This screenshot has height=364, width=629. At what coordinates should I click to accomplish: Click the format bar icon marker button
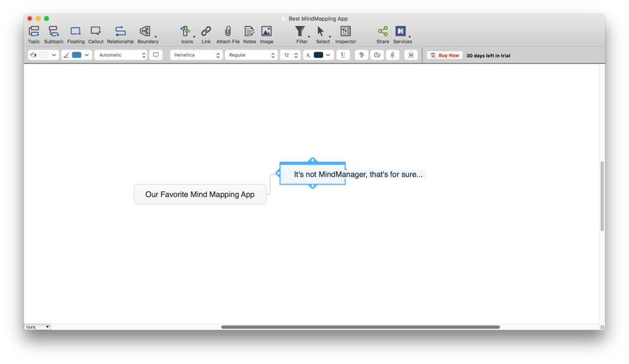pos(361,55)
